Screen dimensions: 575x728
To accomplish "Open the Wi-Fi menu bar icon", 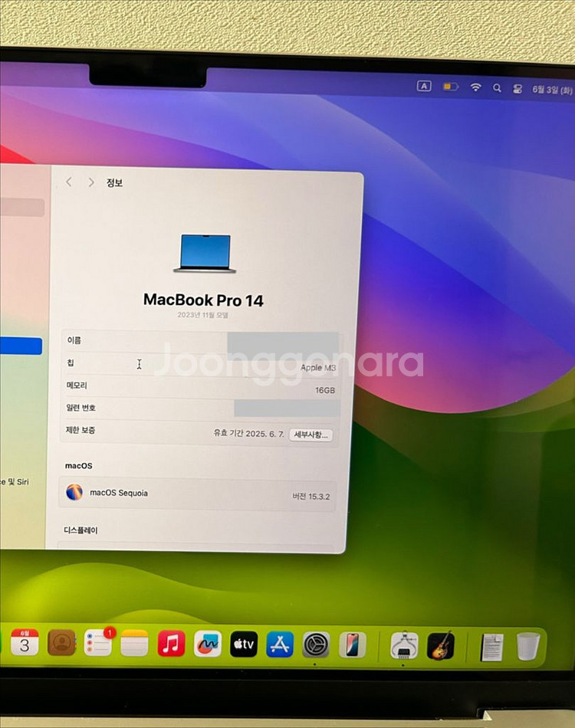I will [x=475, y=87].
